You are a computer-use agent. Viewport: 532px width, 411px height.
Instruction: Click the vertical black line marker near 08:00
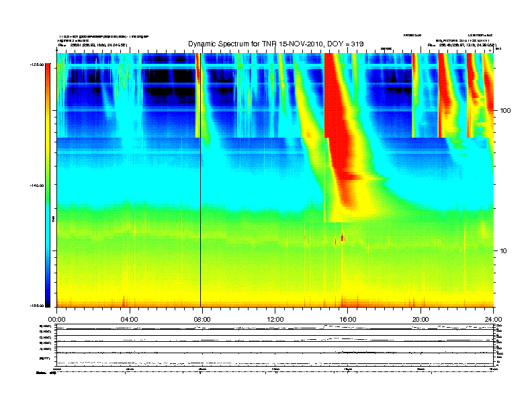pyautogui.click(x=201, y=180)
